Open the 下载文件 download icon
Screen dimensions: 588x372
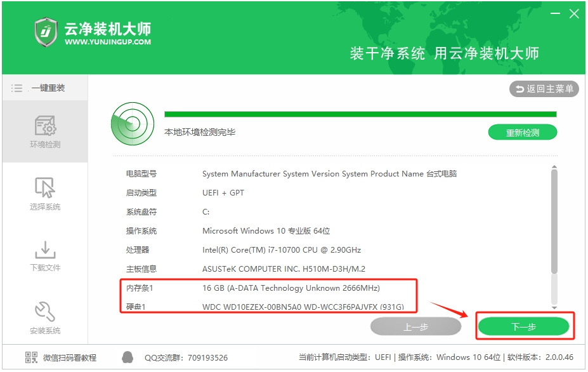45,249
